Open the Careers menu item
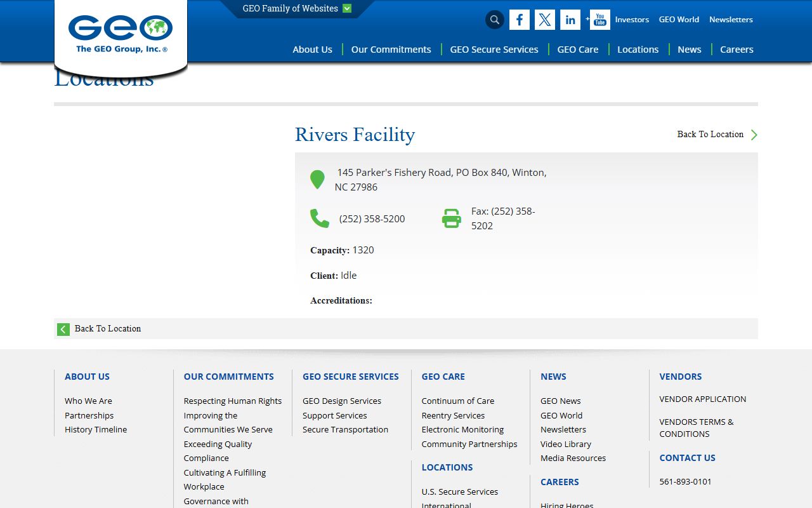 pyautogui.click(x=737, y=50)
